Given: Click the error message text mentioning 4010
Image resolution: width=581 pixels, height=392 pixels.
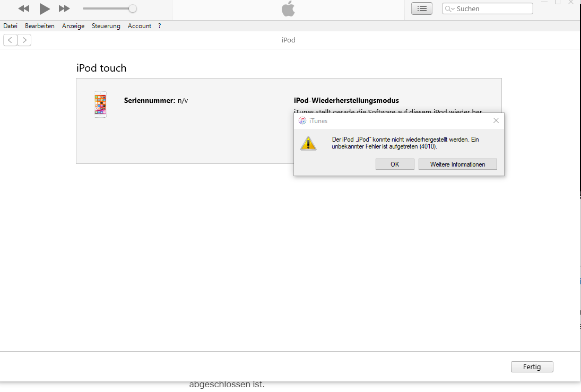Looking at the screenshot, I should [x=405, y=143].
